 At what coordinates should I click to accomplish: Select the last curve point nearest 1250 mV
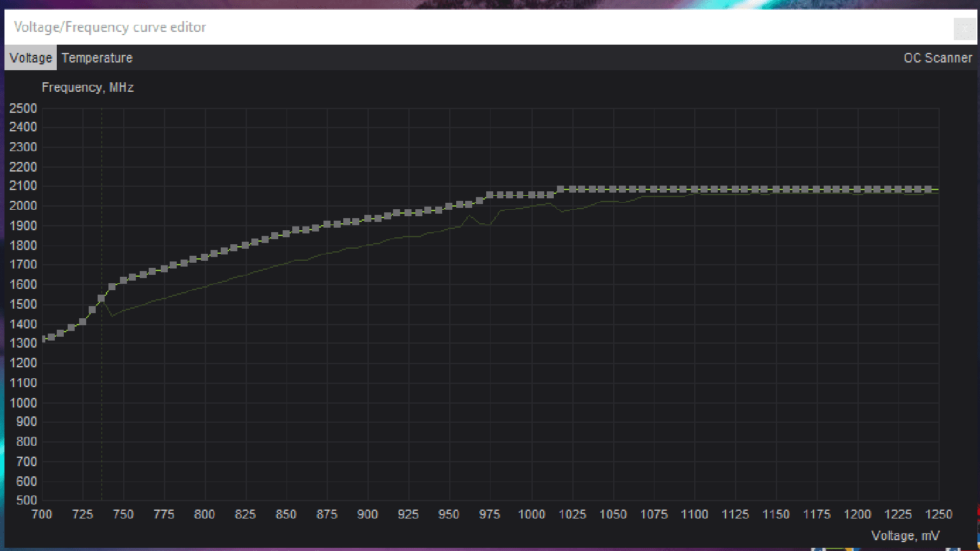[x=927, y=189]
